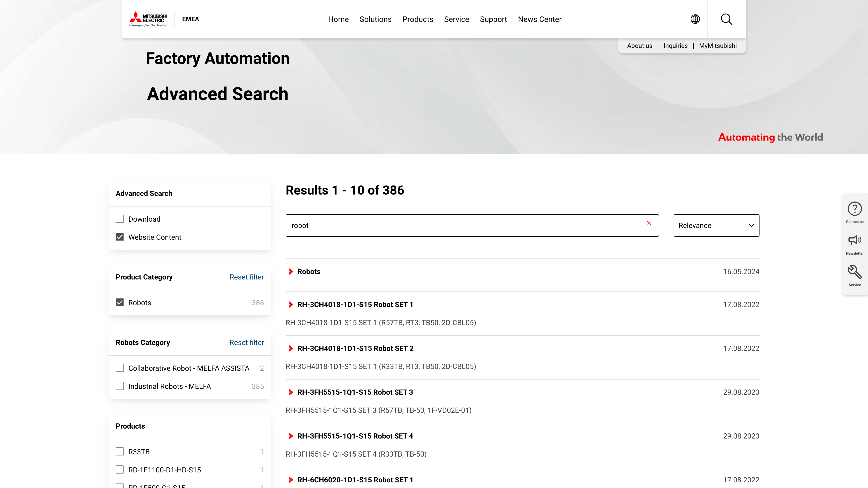Clear the robot search query
The height and width of the screenshot is (488, 868).
[x=649, y=223]
